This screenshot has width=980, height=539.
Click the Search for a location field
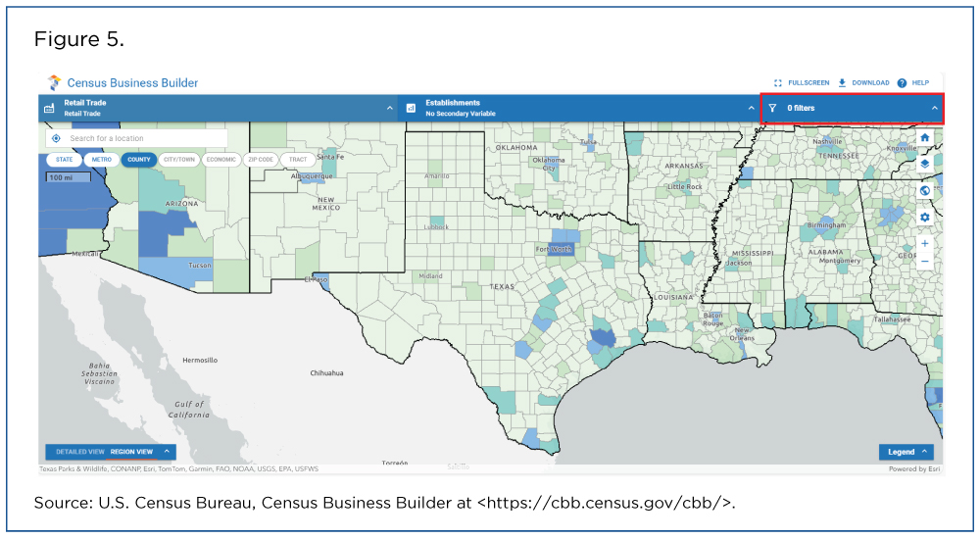145,139
